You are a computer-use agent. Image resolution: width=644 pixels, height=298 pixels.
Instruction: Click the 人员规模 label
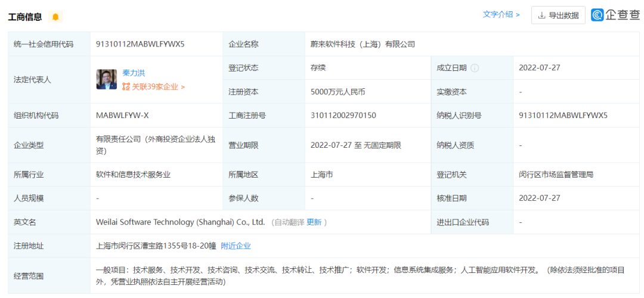[29, 198]
